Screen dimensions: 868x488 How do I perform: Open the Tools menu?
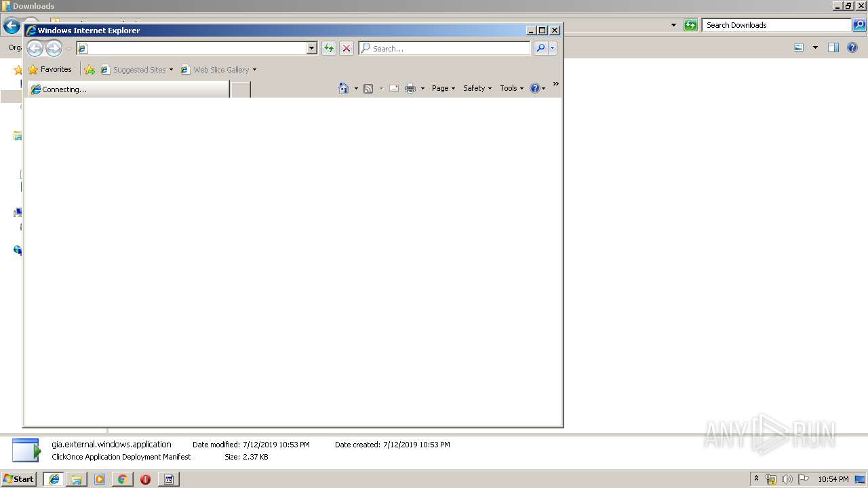[512, 88]
